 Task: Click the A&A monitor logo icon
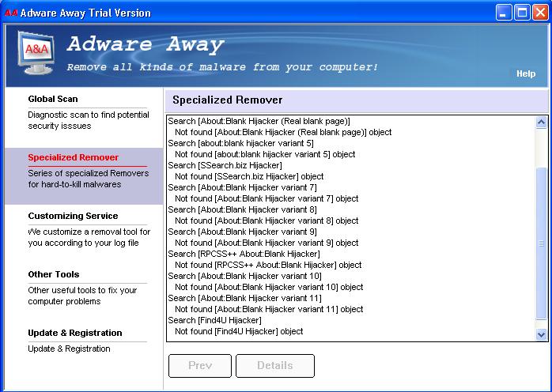pos(36,52)
